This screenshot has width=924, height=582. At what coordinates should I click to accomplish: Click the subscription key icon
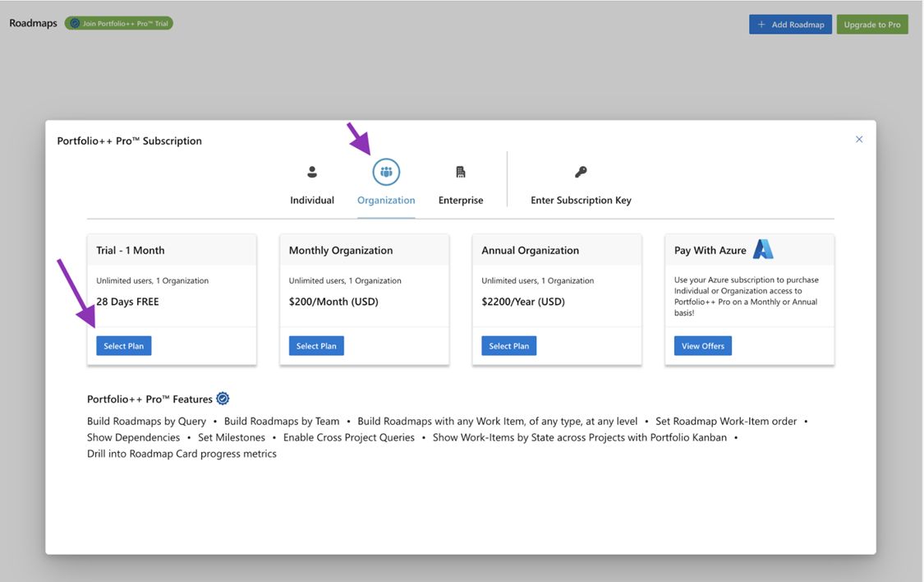581,172
